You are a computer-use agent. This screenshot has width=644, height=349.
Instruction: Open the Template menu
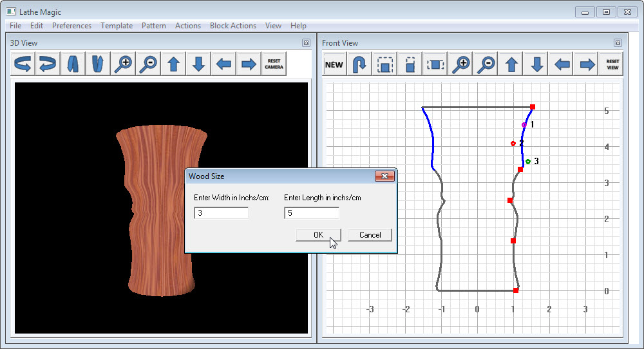[x=117, y=26]
